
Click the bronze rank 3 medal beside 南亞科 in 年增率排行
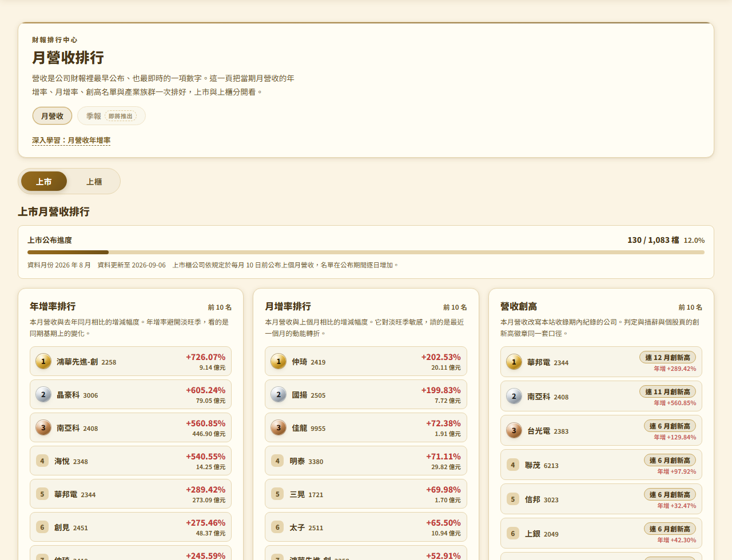click(x=43, y=427)
